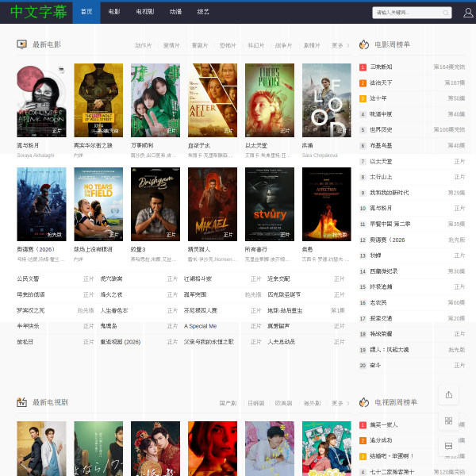476x476 pixels.
Task: Open the Drishyam 3 poster
Action: (155, 205)
